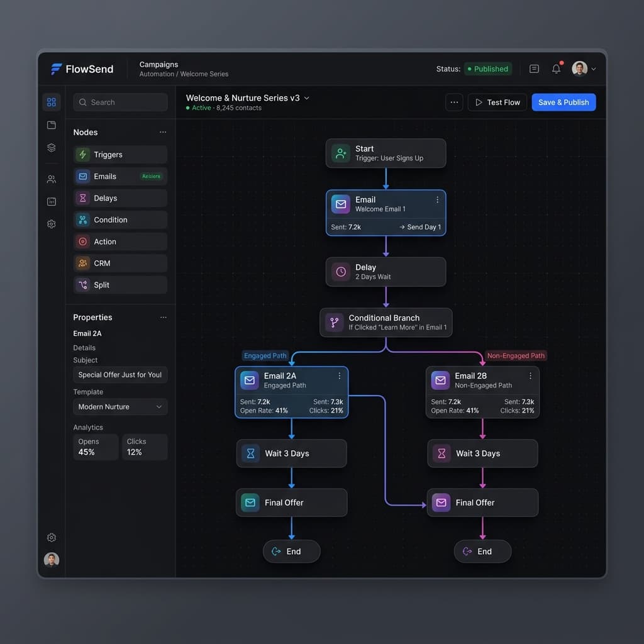Select the Action node type
This screenshot has width=644, height=644.
(120, 241)
